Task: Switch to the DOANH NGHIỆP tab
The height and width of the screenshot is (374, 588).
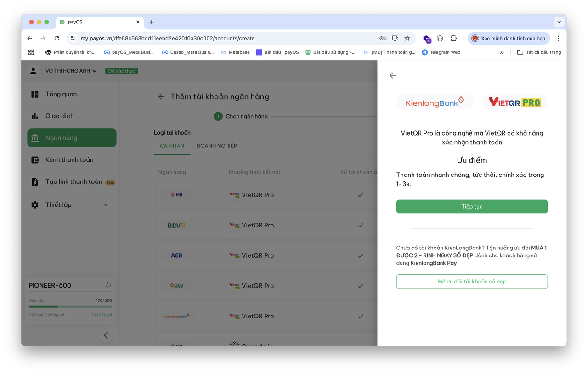Action: (x=217, y=146)
